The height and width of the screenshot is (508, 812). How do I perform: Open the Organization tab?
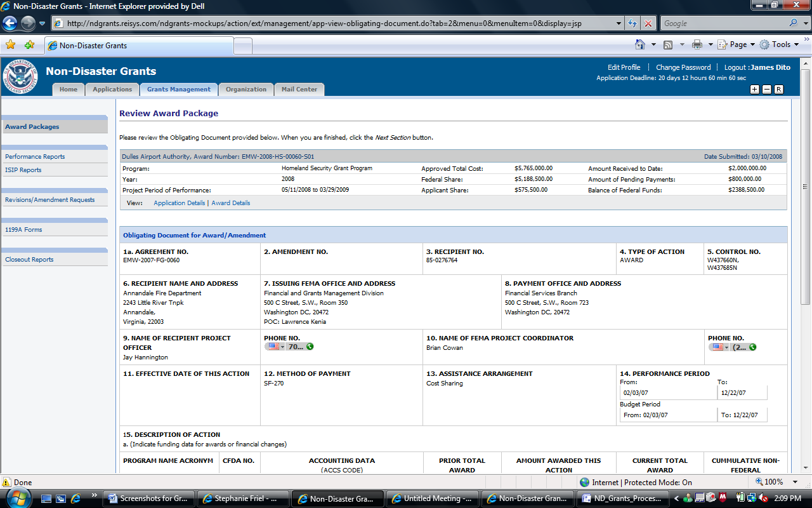click(246, 90)
